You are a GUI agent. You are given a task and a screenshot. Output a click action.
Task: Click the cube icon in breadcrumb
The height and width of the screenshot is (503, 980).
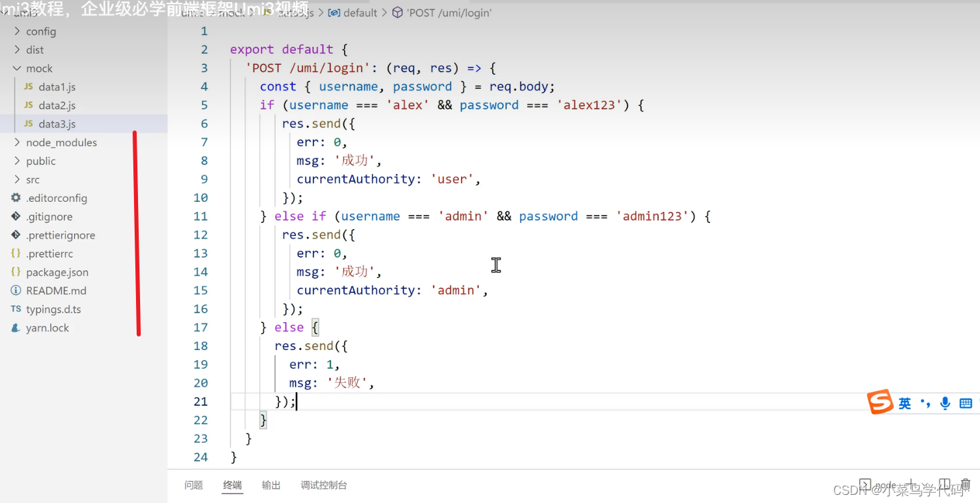tap(398, 13)
